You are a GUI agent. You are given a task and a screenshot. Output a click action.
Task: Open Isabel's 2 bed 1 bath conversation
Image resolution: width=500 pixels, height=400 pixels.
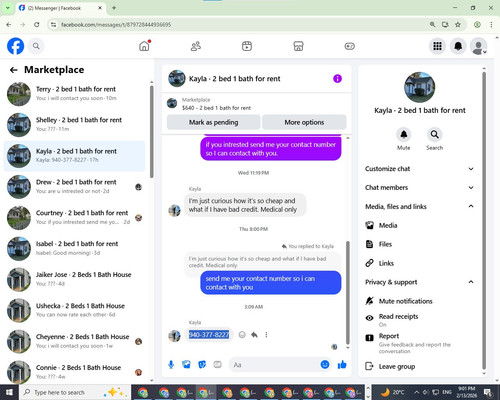[x=75, y=248]
